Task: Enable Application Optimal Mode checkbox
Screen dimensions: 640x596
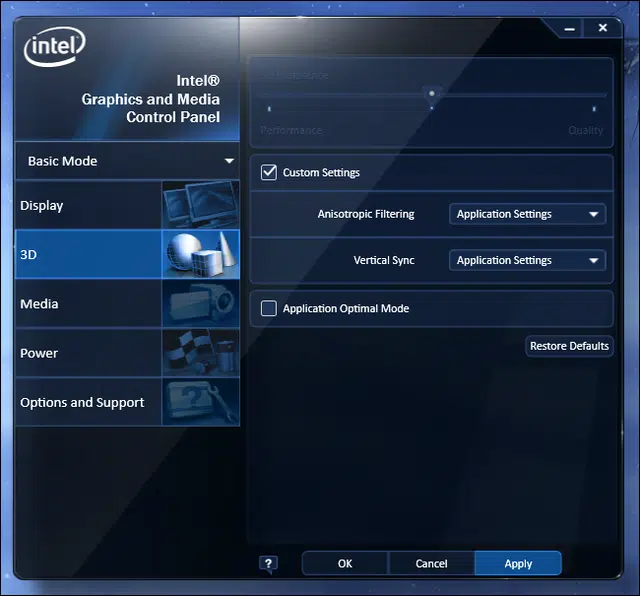Action: tap(269, 308)
